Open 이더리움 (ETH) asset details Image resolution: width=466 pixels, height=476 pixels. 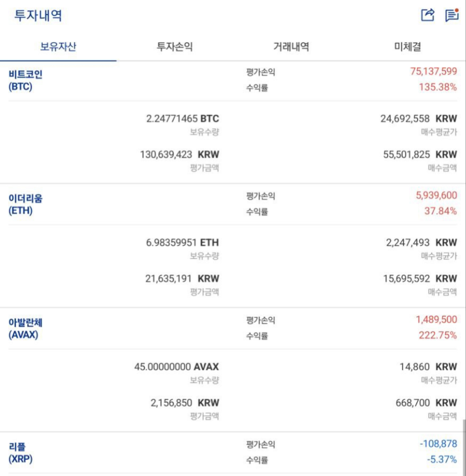[25, 204]
